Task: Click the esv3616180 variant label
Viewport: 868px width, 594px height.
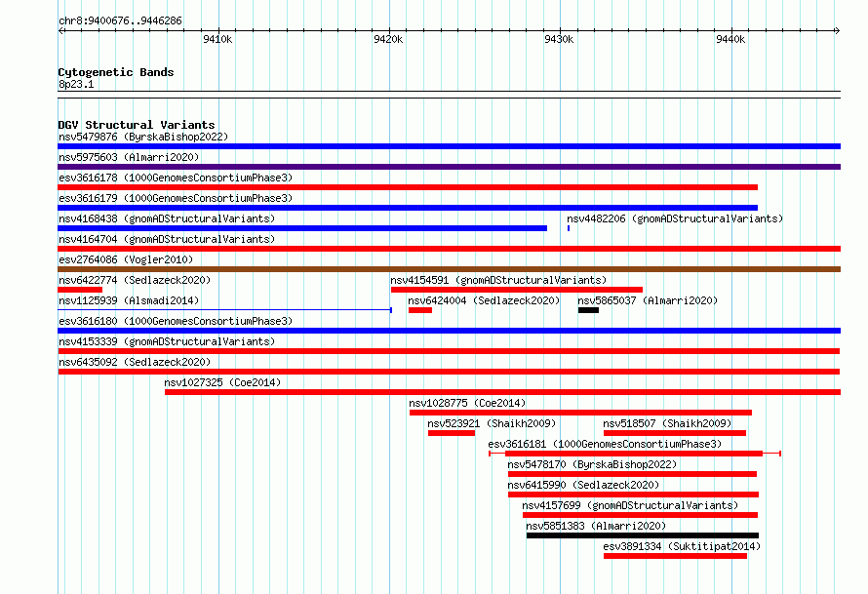Action: pos(176,321)
